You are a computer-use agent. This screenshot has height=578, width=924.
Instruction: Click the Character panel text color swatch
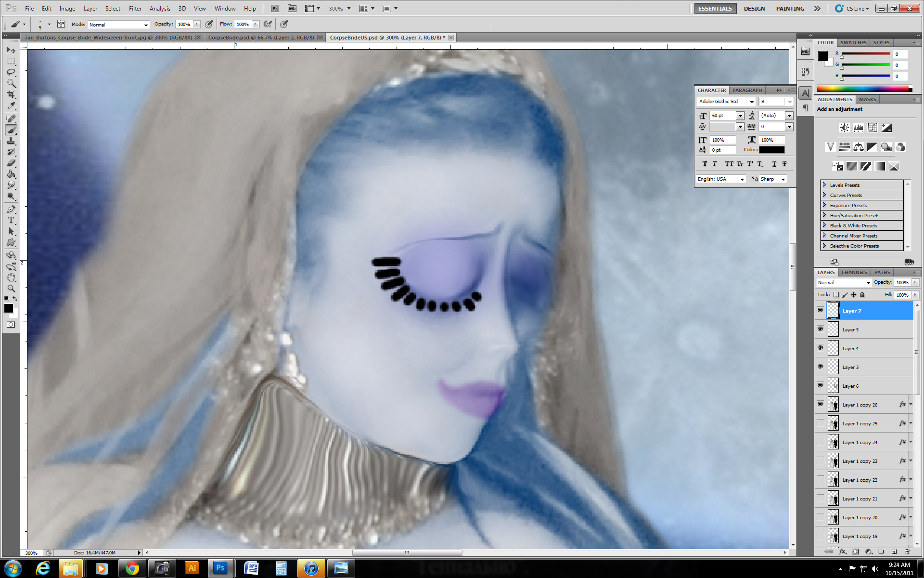click(772, 150)
